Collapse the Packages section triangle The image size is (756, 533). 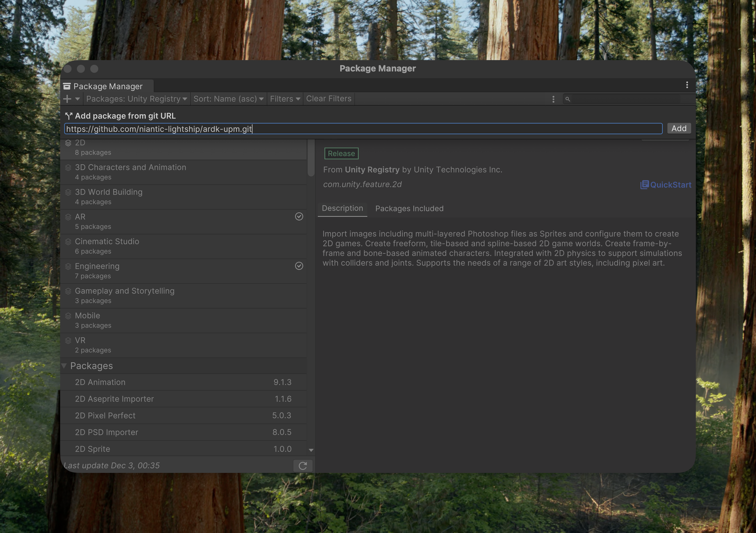(x=64, y=366)
